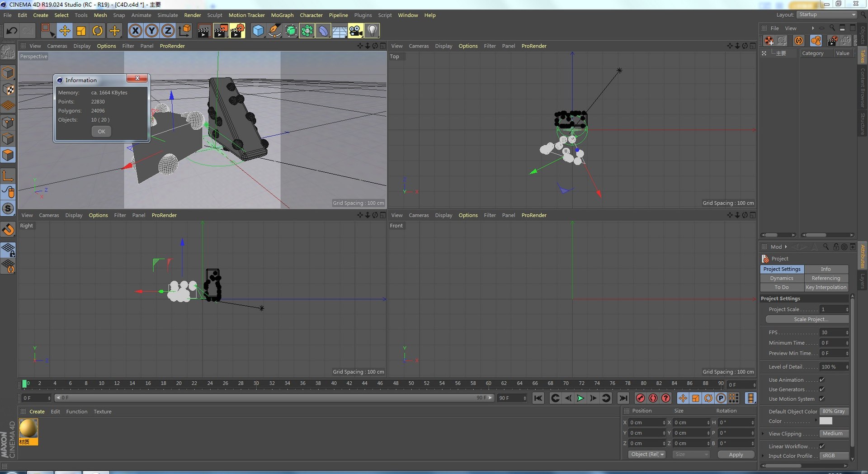Image resolution: width=868 pixels, height=474 pixels.
Task: Click OK in the Information dialog
Action: (x=101, y=132)
